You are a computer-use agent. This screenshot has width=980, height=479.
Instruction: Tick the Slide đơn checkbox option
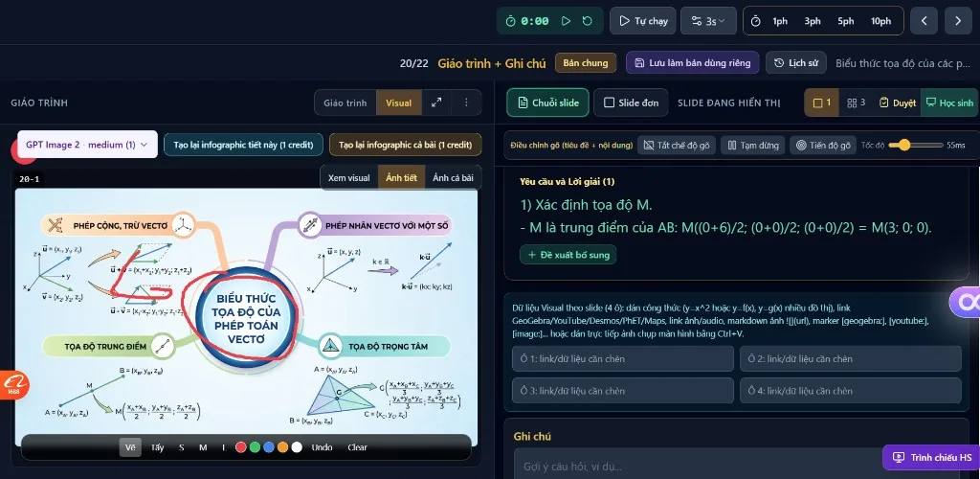point(632,103)
